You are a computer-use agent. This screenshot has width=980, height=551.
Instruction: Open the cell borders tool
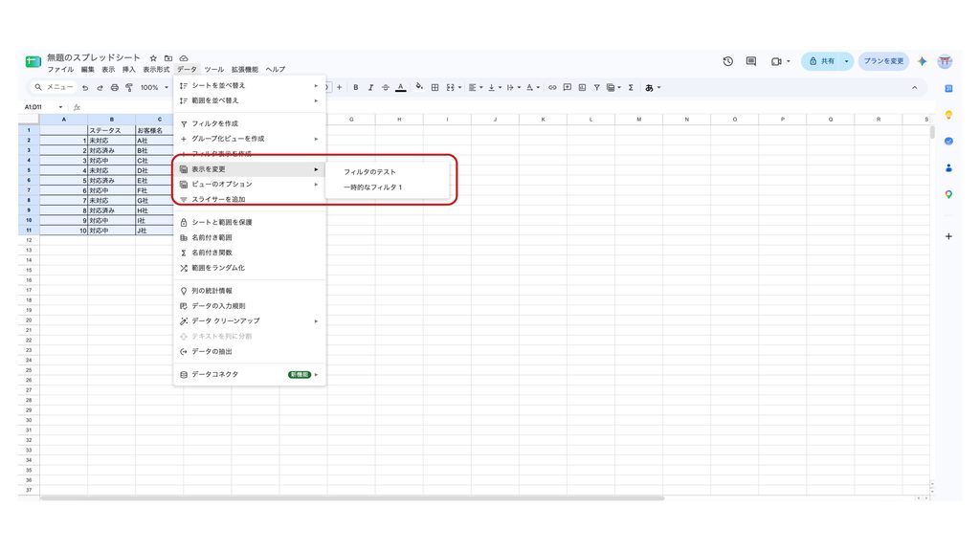435,87
